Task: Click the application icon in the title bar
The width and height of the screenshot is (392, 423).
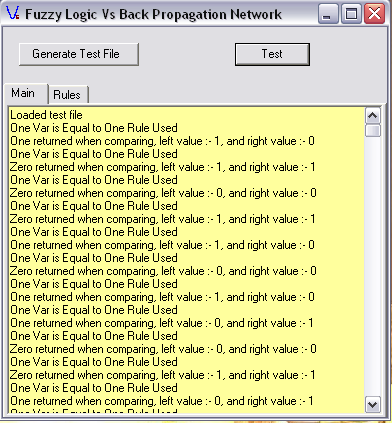Action: click(x=13, y=14)
